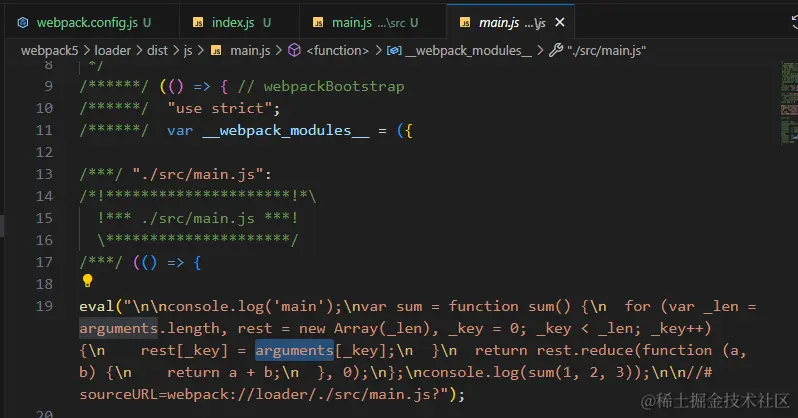Click the __webpack_modules__ variable on line 11
This screenshot has height=418, width=798.
(286, 130)
